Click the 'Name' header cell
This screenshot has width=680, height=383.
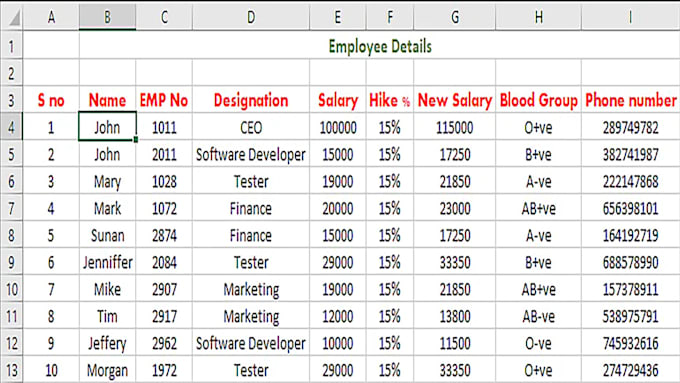[x=107, y=100]
